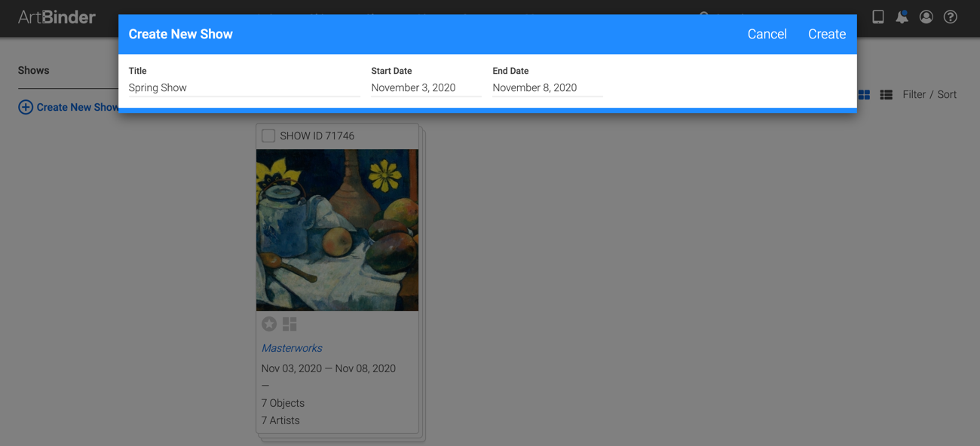
Task: Open the End Date field November 8, 2020
Action: pos(547,87)
